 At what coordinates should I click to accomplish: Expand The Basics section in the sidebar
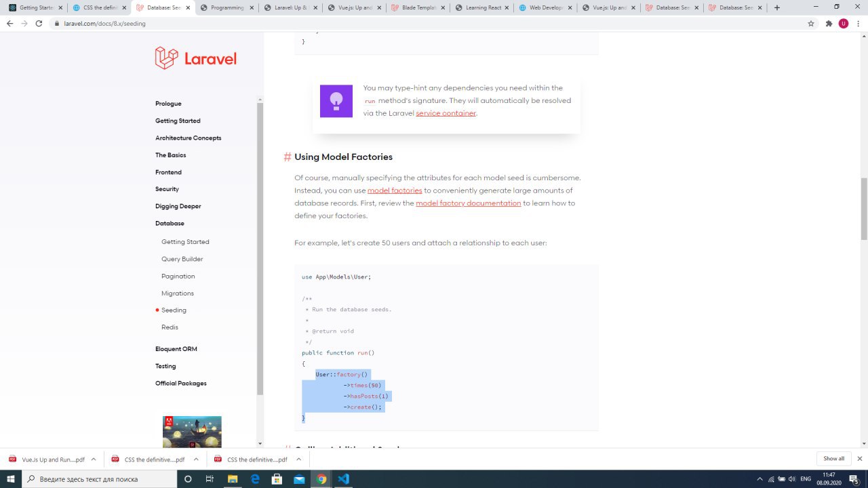[170, 155]
